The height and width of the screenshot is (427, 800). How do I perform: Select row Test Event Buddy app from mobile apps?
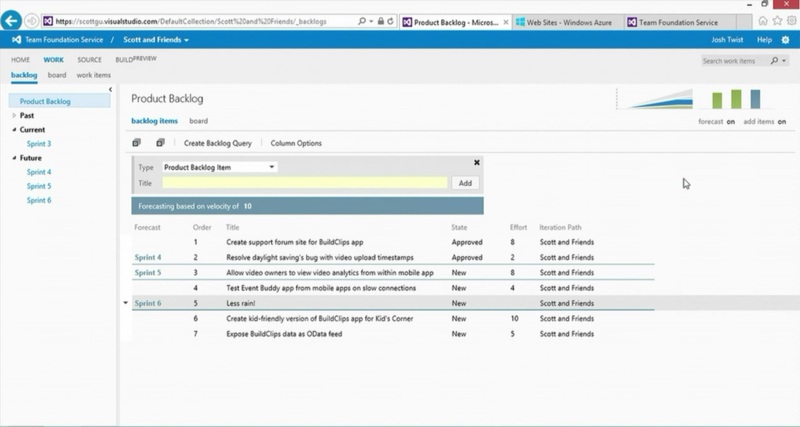click(x=393, y=288)
